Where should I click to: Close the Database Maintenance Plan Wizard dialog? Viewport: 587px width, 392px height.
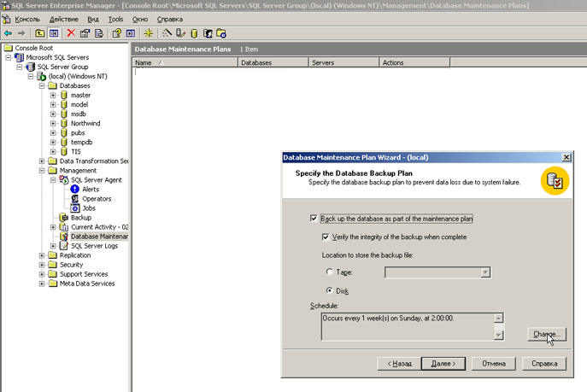tap(566, 157)
